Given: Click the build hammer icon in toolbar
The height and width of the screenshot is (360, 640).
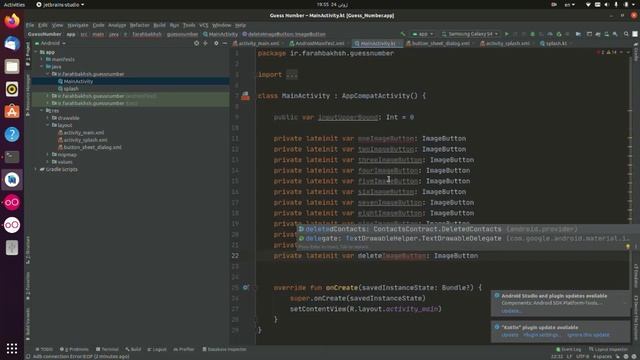Looking at the screenshot, I should coord(403,34).
